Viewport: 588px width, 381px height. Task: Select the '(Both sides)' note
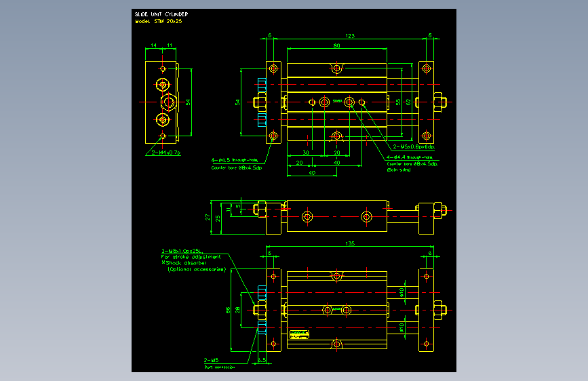(x=399, y=170)
